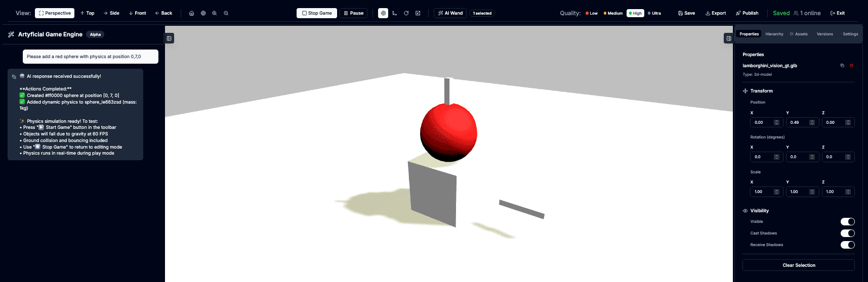Adjust the Scale X spinner arrows
The width and height of the screenshot is (868, 282).
pos(776,192)
